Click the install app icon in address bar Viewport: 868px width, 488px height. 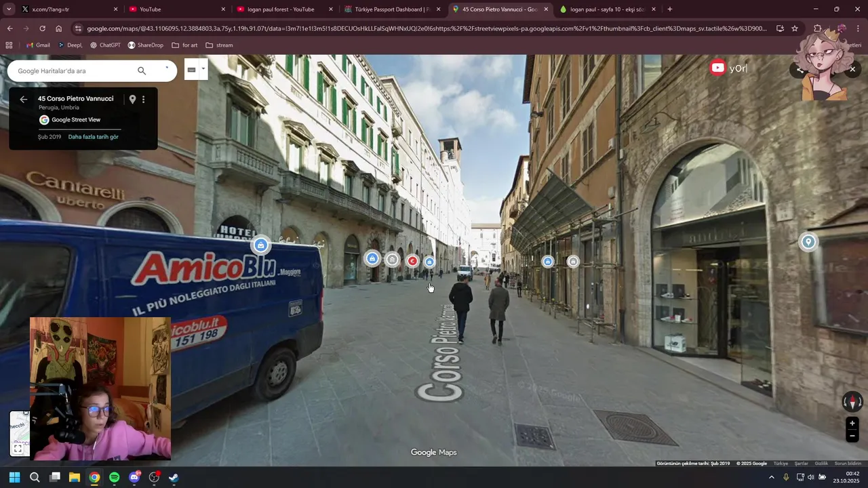point(780,28)
